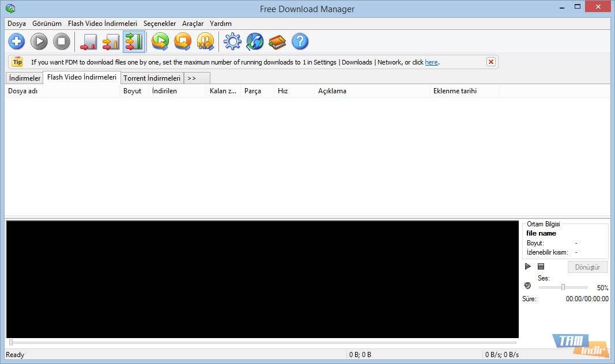The height and width of the screenshot is (364, 615).
Task: Sort the list by Dosya adı column
Action: tap(62, 91)
